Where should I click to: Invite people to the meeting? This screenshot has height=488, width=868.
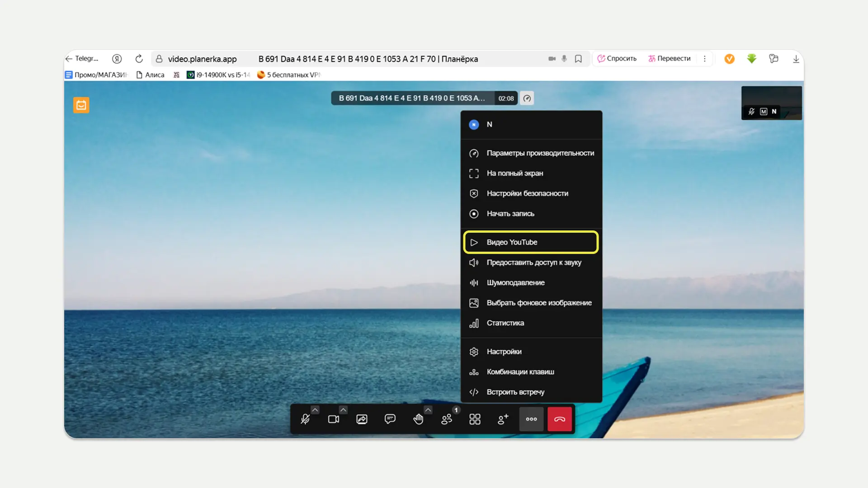503,419
